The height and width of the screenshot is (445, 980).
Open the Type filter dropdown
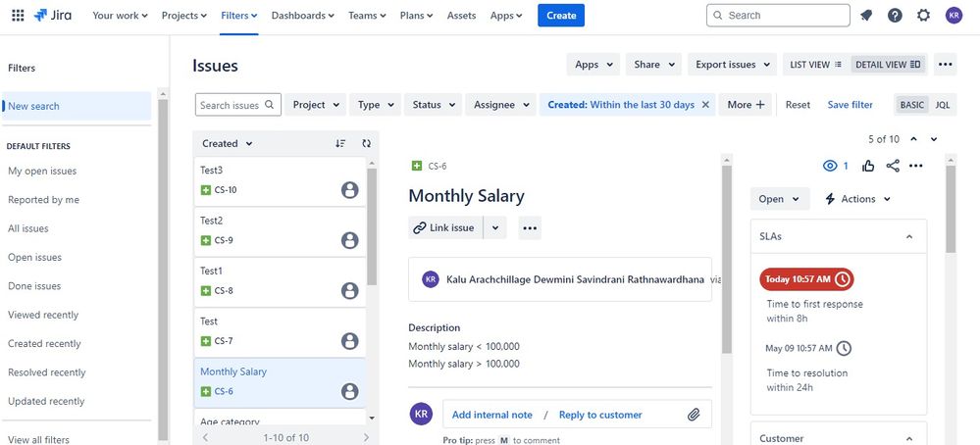(x=375, y=105)
